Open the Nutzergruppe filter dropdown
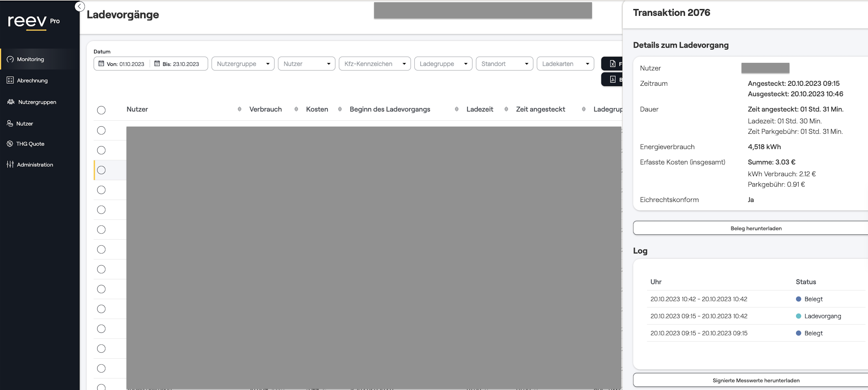Image resolution: width=868 pixels, height=390 pixels. coord(243,64)
